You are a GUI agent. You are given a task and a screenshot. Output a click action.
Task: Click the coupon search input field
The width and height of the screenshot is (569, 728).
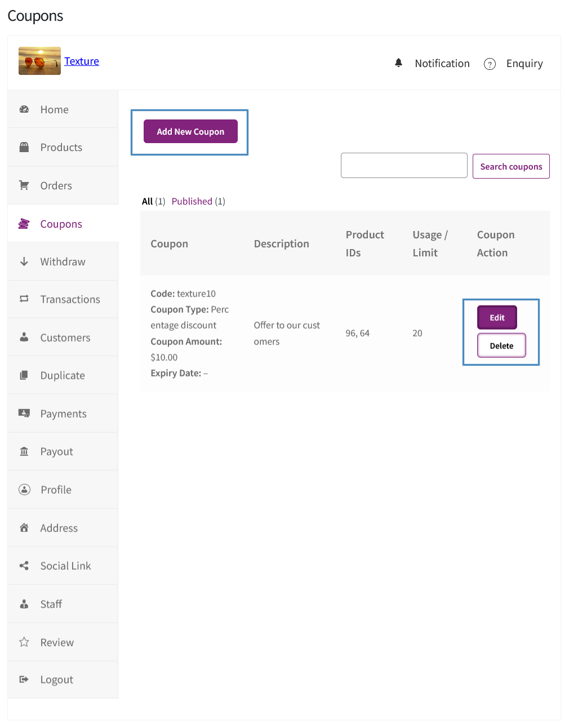click(x=403, y=165)
